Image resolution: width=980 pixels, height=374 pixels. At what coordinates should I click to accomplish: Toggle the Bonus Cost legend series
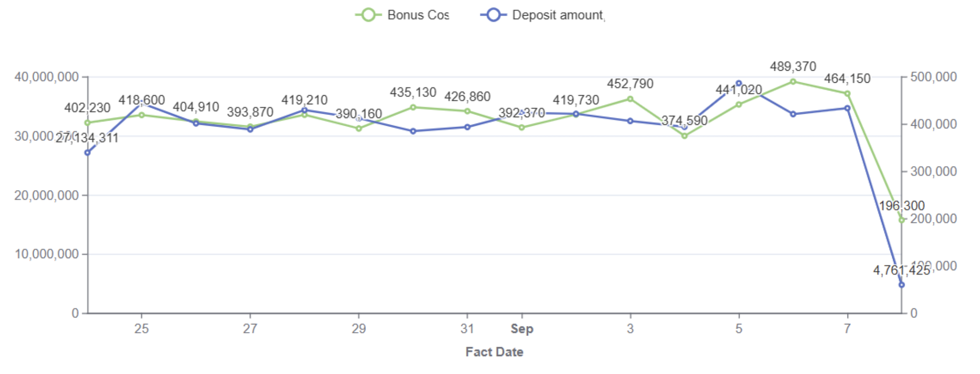coord(402,15)
